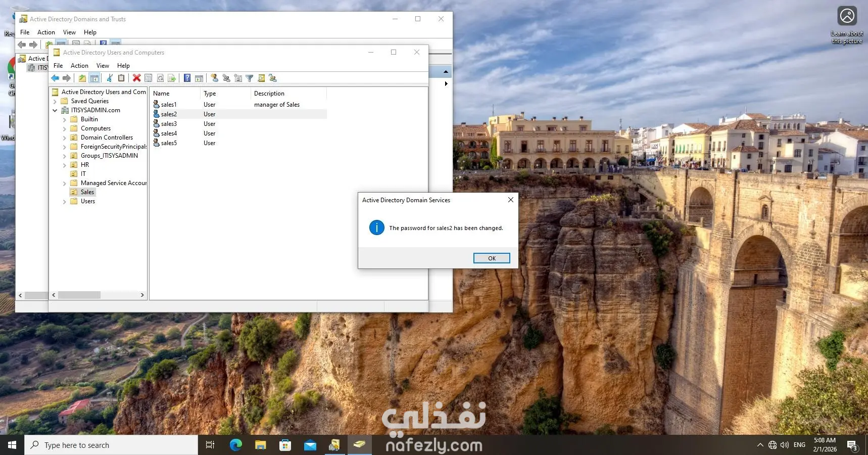
Task: Show hidden system tray icons chevron
Action: [760, 445]
